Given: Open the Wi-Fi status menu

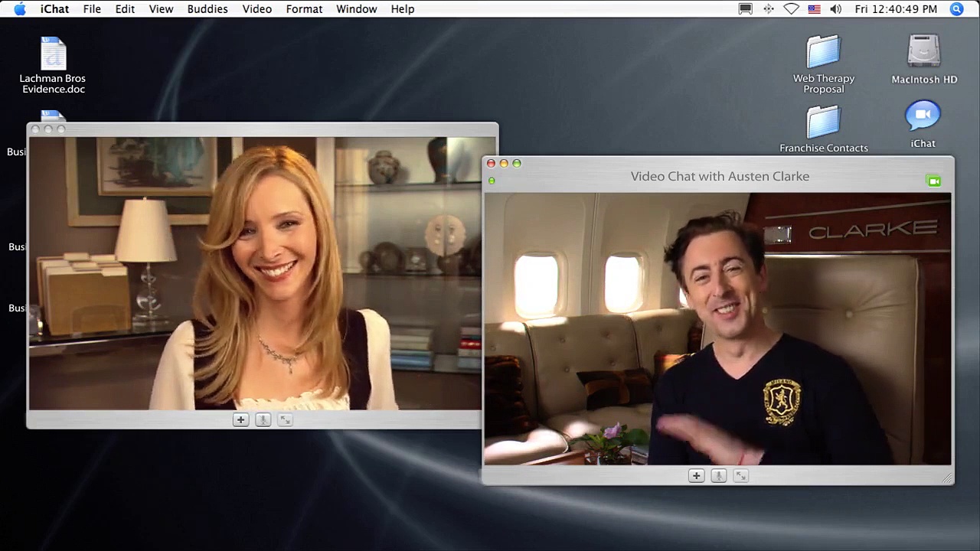Looking at the screenshot, I should click(x=792, y=9).
